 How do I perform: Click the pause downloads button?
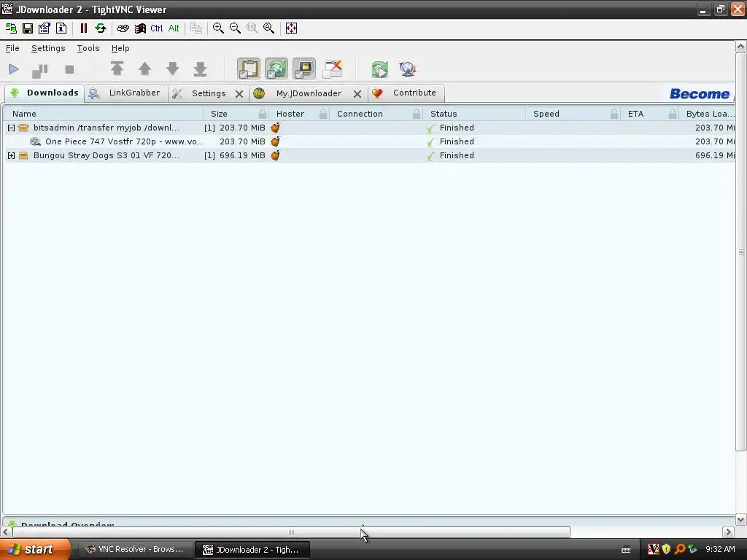[x=40, y=70]
